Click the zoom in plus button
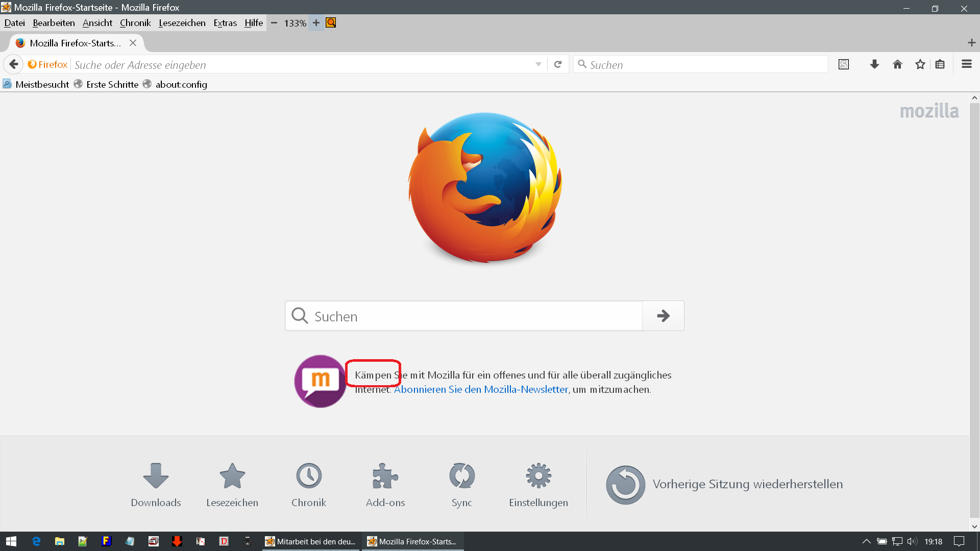980x551 pixels. click(x=316, y=23)
